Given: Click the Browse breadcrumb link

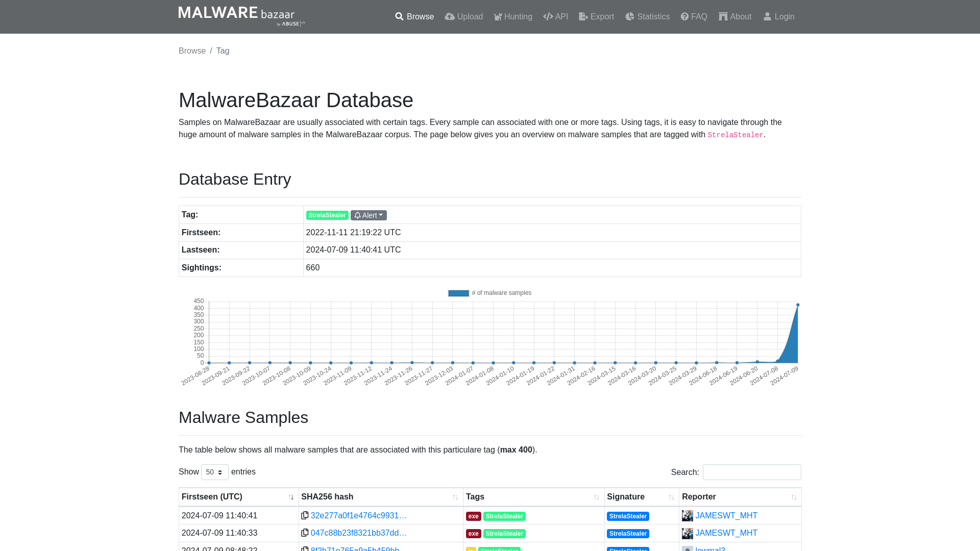Looking at the screenshot, I should tap(192, 51).
